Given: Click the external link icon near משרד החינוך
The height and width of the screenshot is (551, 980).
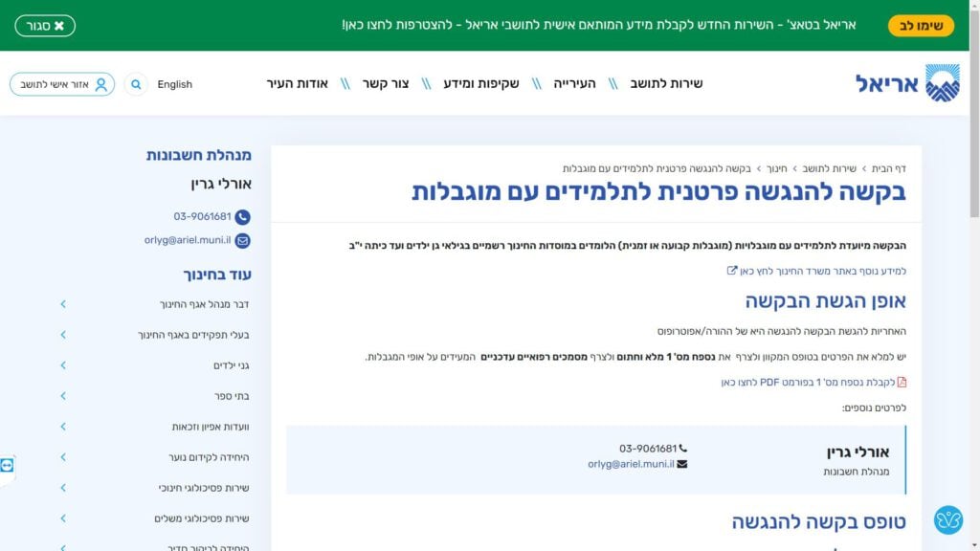Looking at the screenshot, I should [732, 271].
